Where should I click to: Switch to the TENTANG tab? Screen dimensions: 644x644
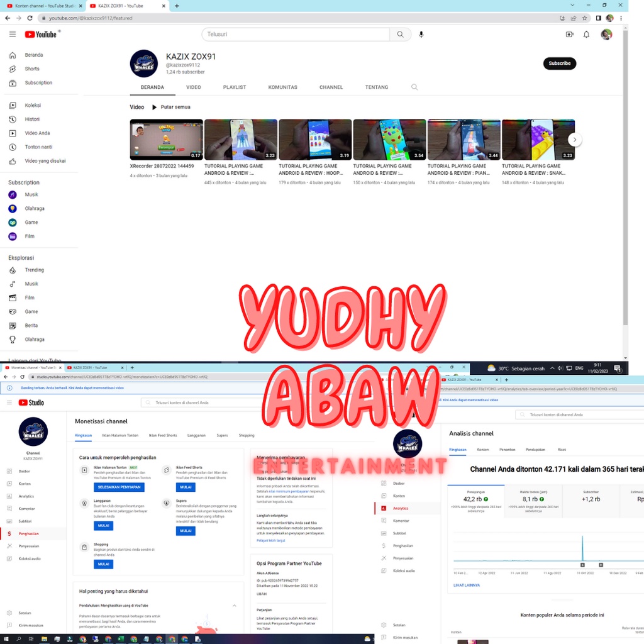pos(377,87)
